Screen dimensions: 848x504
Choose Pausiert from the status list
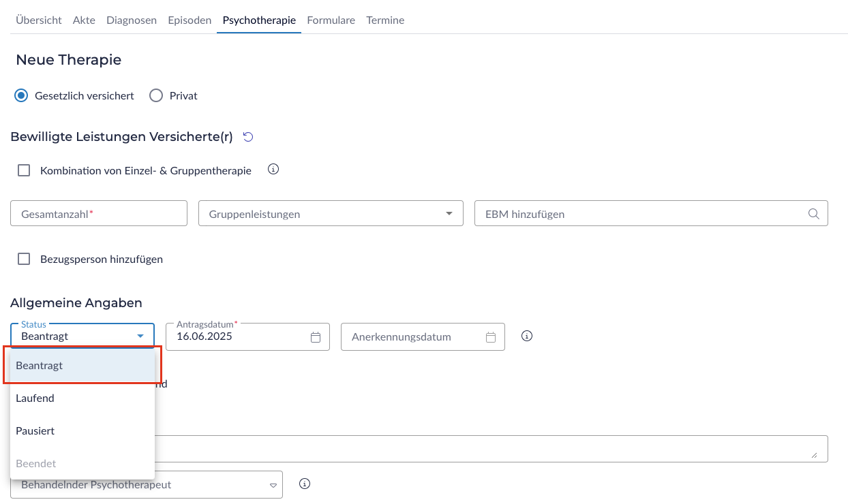tap(35, 430)
